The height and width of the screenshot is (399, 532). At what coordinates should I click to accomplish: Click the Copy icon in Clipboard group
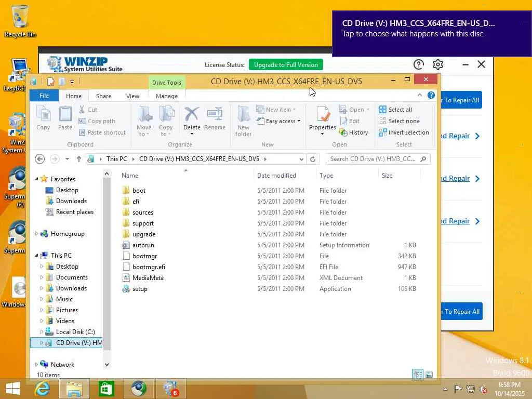[x=43, y=118]
